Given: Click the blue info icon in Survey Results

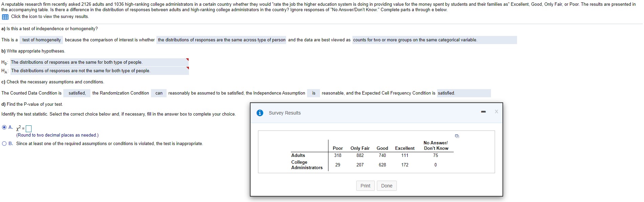Looking at the screenshot, I should (260, 113).
